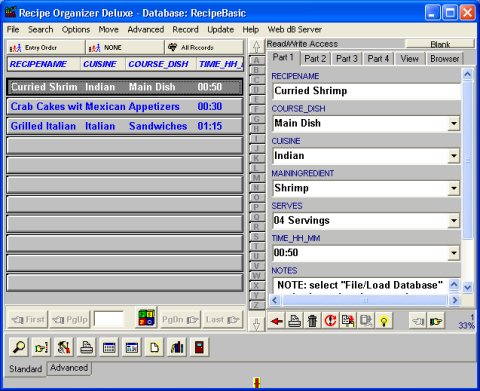Select the Standard toolbar tab
Viewport: 480px width, 391px height.
(26, 369)
